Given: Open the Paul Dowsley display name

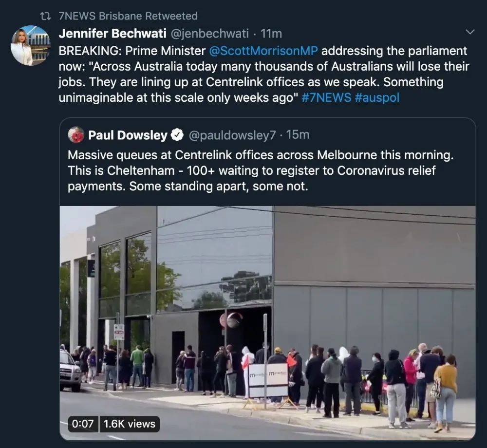Looking at the screenshot, I should coord(128,135).
